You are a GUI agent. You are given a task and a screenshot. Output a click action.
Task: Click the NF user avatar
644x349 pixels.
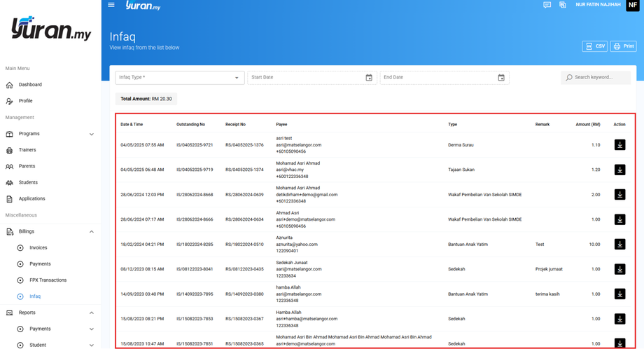click(632, 5)
